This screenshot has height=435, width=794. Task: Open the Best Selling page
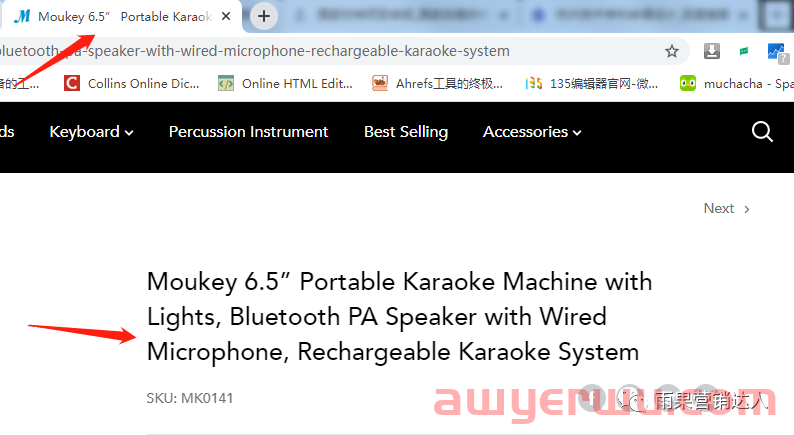(x=406, y=132)
